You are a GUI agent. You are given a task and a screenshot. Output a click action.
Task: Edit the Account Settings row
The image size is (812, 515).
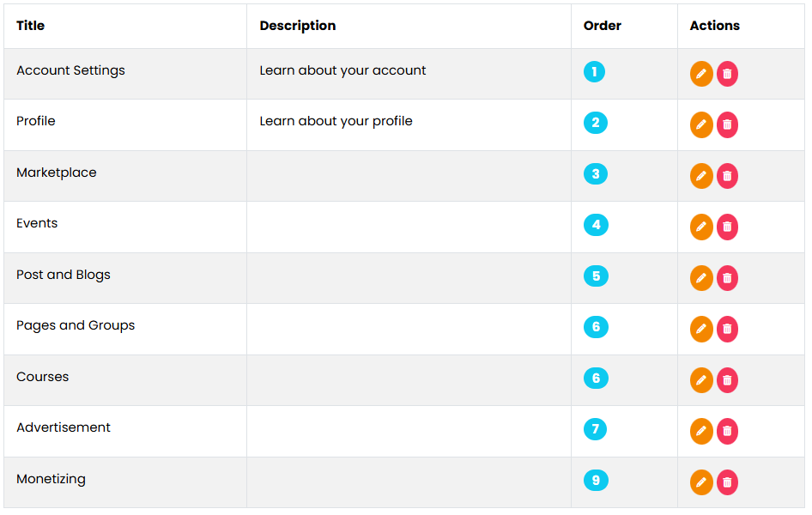[x=701, y=74]
